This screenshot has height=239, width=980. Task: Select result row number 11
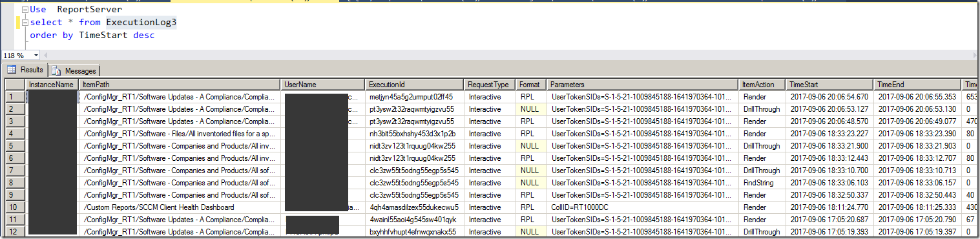pos(15,220)
